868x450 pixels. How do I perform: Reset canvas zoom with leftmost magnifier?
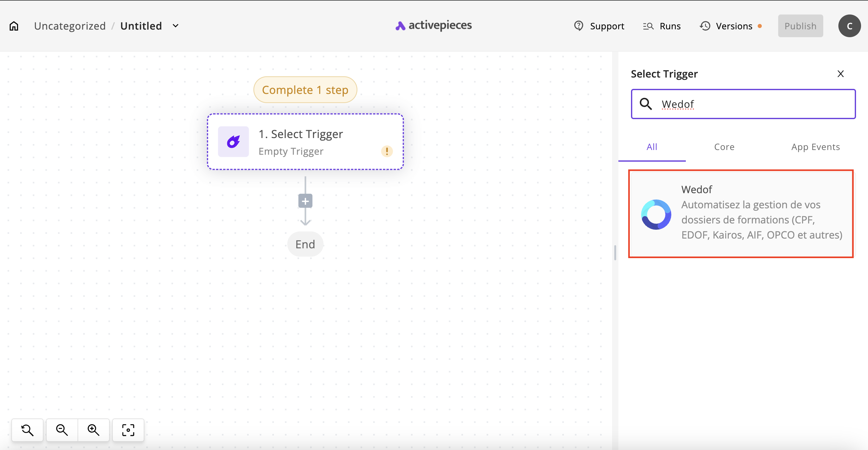tap(27, 430)
